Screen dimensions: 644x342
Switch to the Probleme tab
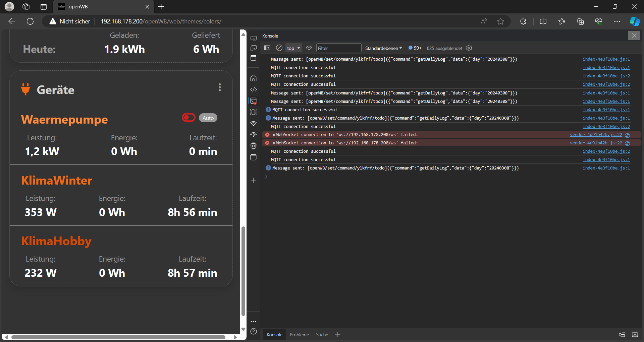[299, 334]
